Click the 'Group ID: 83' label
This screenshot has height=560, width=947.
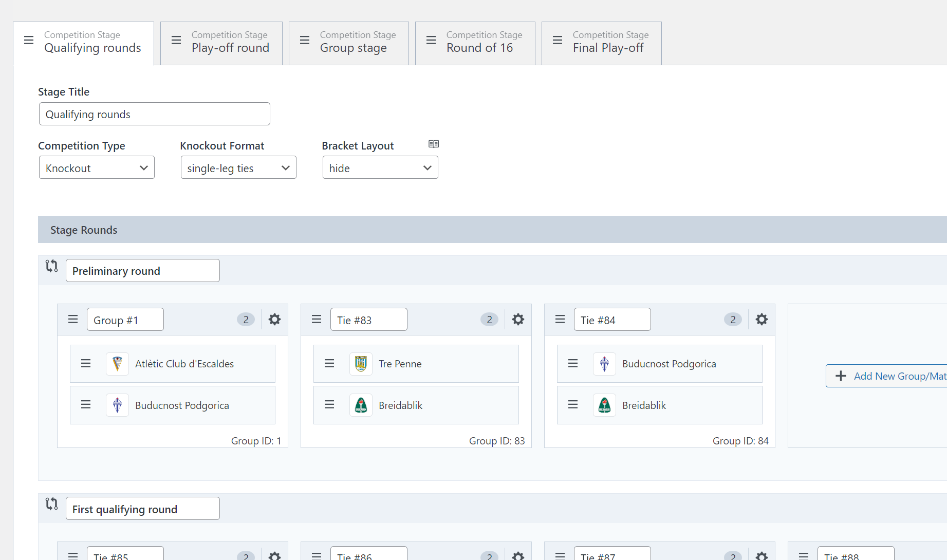[497, 441]
